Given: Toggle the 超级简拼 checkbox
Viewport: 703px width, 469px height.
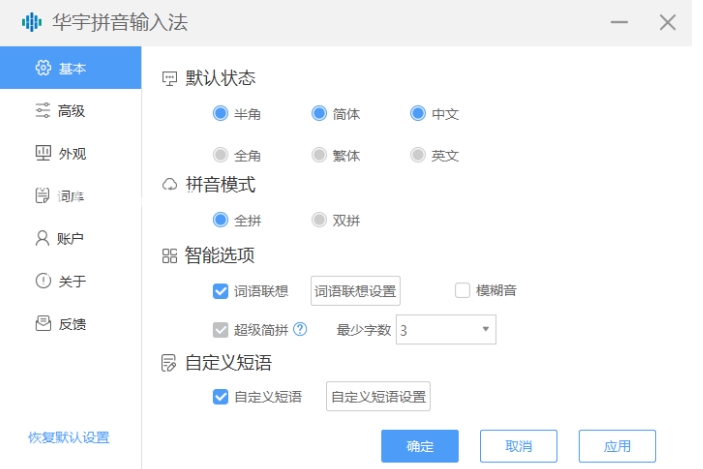Looking at the screenshot, I should pyautogui.click(x=220, y=330).
